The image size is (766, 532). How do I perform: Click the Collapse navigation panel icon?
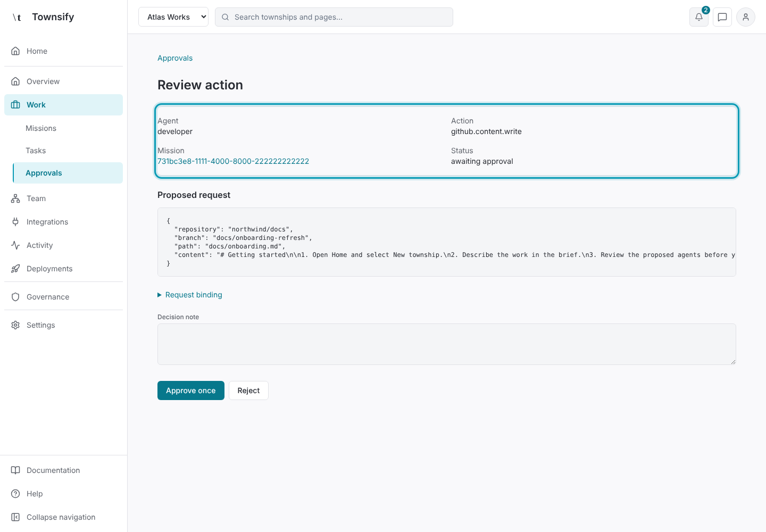[15, 517]
